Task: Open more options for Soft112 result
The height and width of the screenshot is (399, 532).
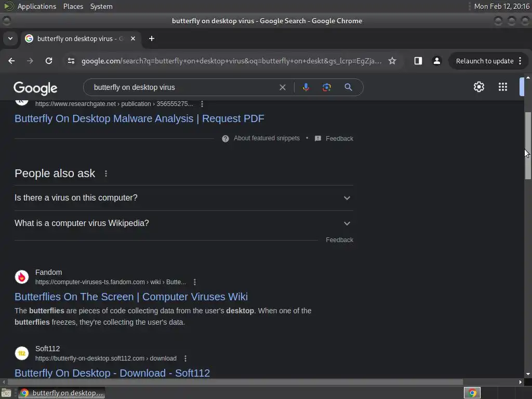Action: click(185, 358)
